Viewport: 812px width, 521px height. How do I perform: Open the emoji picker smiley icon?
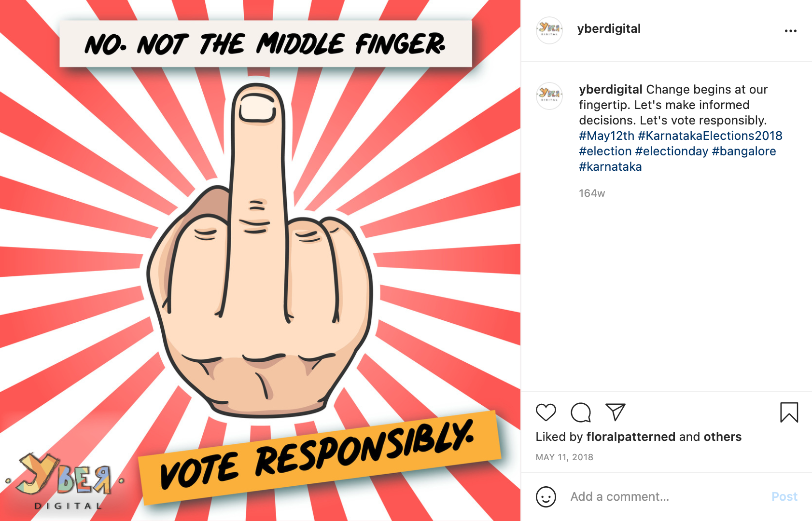pyautogui.click(x=546, y=497)
